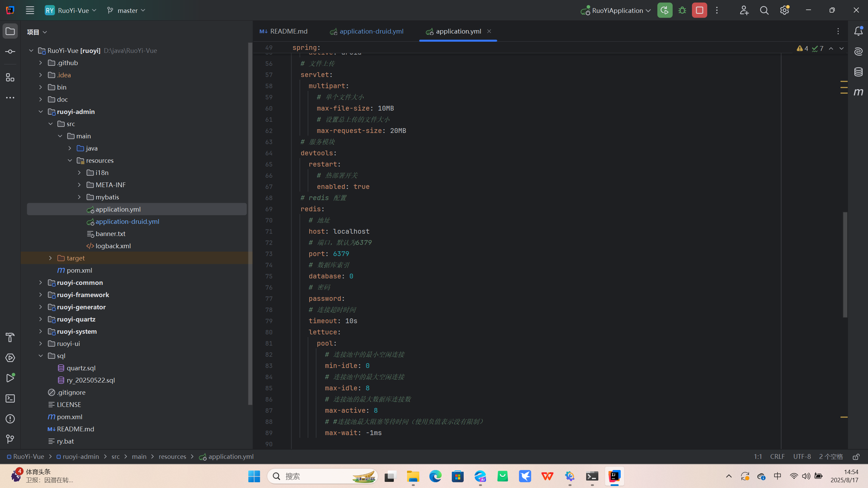Viewport: 868px width, 488px height.
Task: Open RuoYi-Vue project switcher dropdown
Action: point(71,10)
